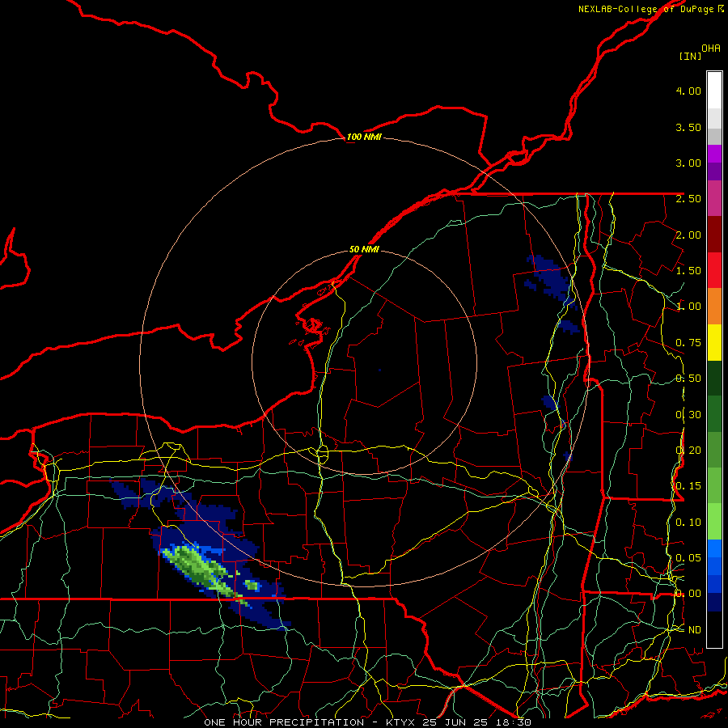Pick the pink 2.50 inch legend color

714,198
